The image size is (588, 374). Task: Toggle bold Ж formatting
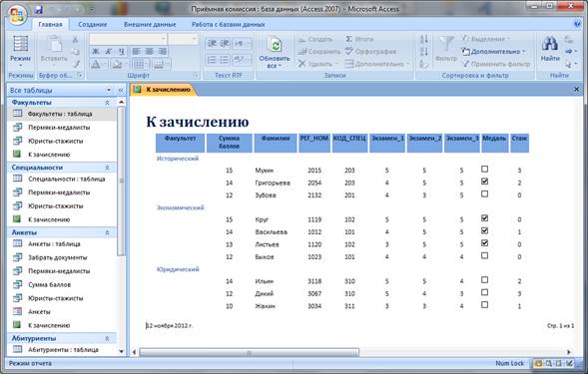96,51
